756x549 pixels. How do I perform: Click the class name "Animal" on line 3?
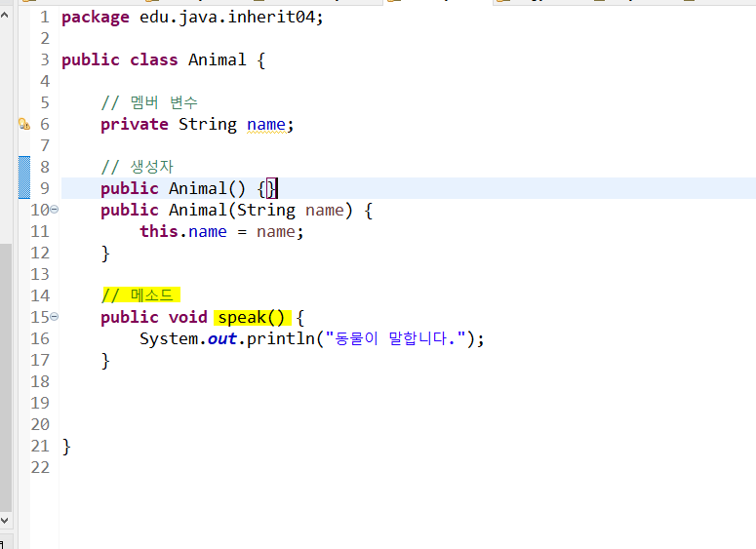point(217,59)
